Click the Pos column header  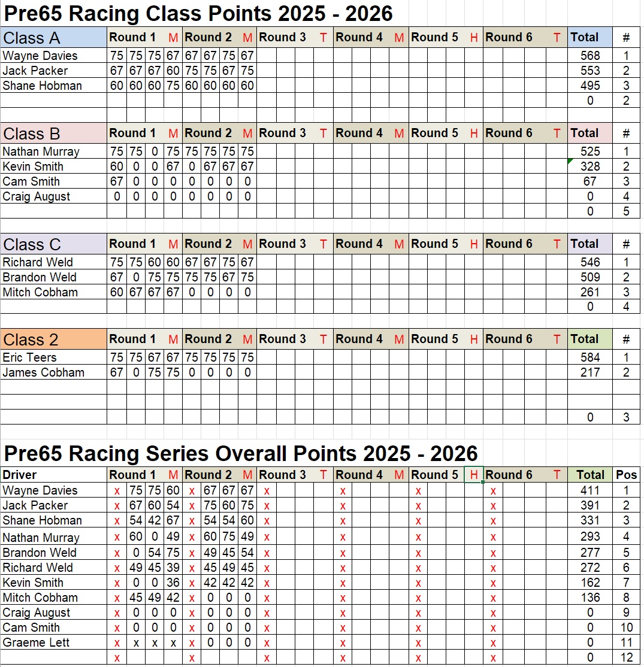pos(627,475)
